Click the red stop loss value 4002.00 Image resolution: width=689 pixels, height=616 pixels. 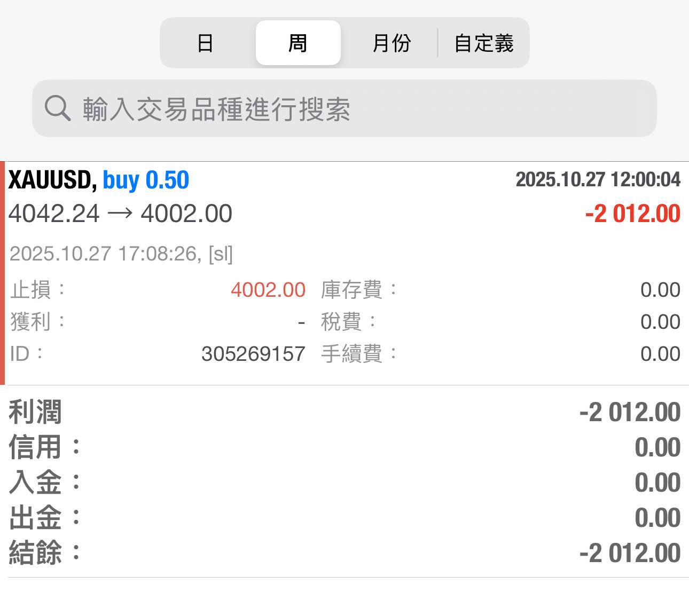(x=268, y=290)
